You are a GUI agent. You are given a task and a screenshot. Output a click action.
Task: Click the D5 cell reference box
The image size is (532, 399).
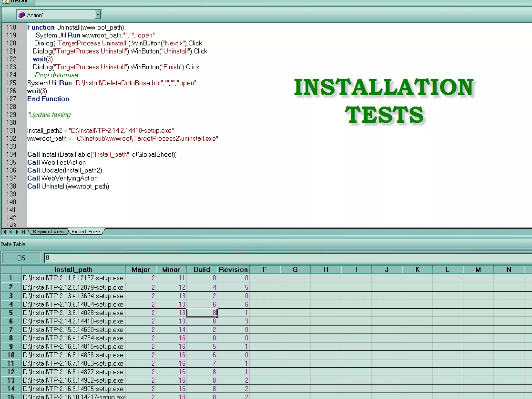pyautogui.click(x=21, y=258)
